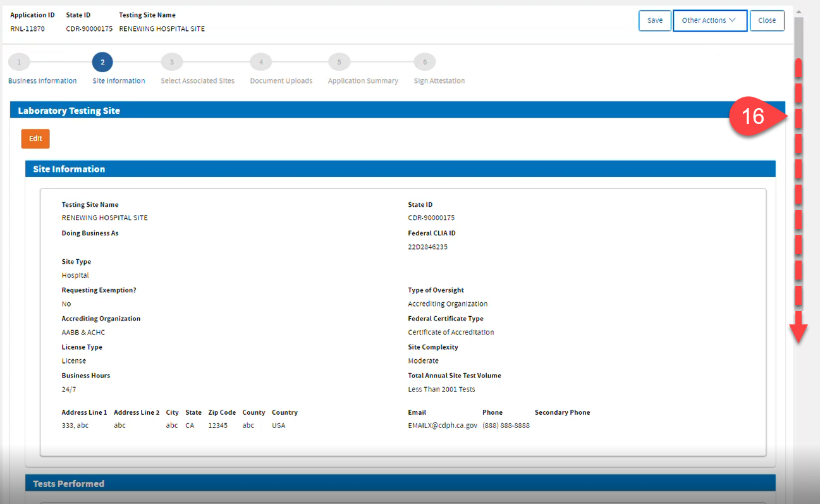Click the Save button

tap(654, 20)
